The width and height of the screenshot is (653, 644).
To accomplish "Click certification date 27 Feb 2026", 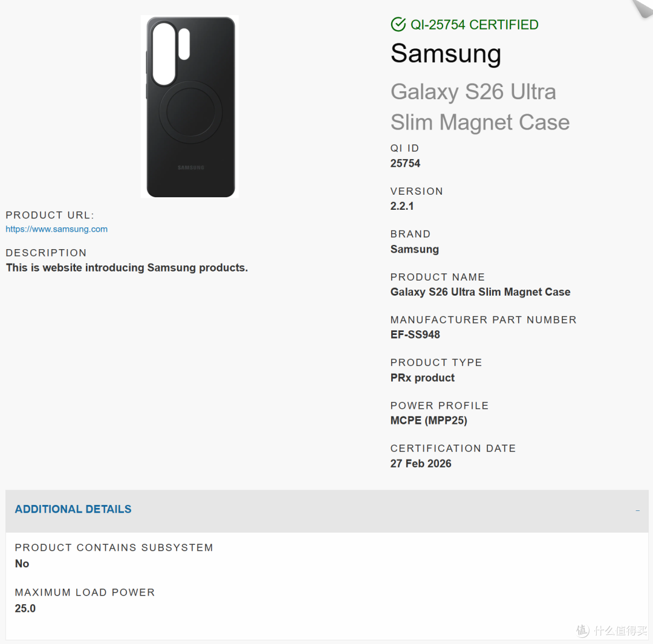I will click(421, 463).
